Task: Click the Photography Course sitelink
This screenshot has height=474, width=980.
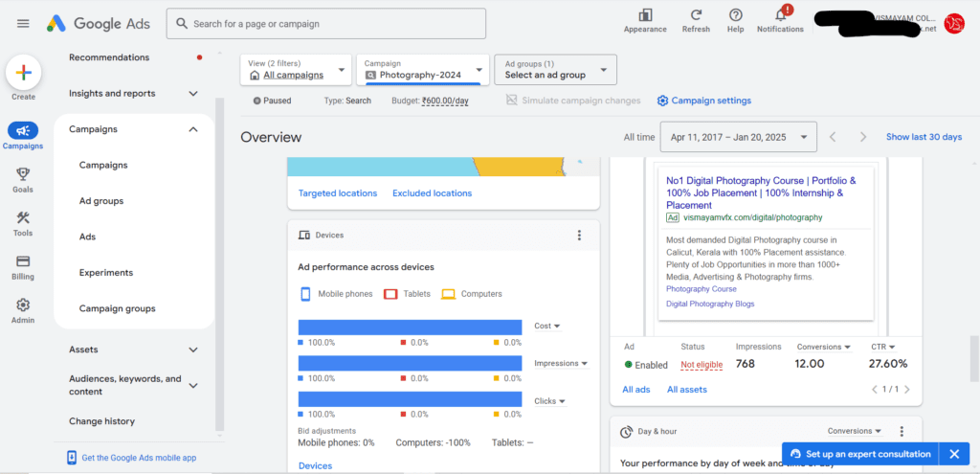Action: tap(702, 289)
